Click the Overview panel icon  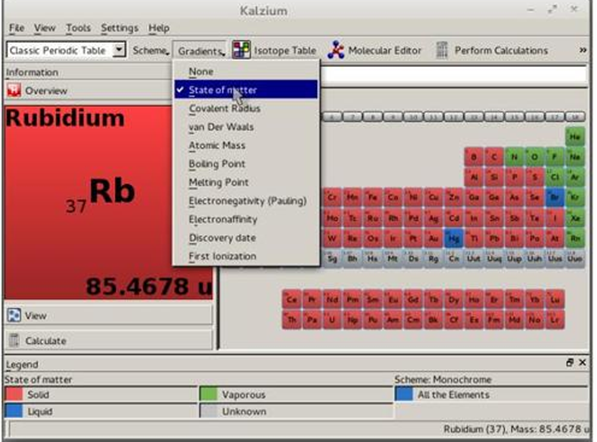pos(14,90)
